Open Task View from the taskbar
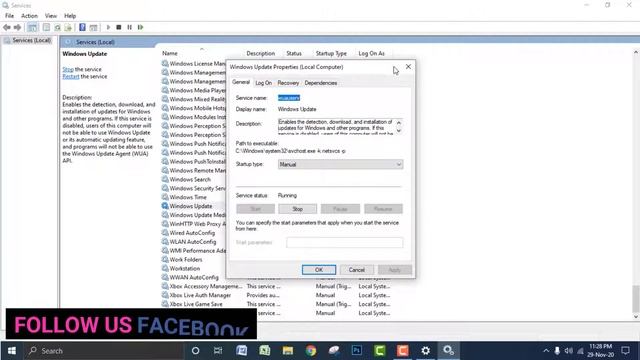This screenshot has width=640, height=360. [x=218, y=351]
